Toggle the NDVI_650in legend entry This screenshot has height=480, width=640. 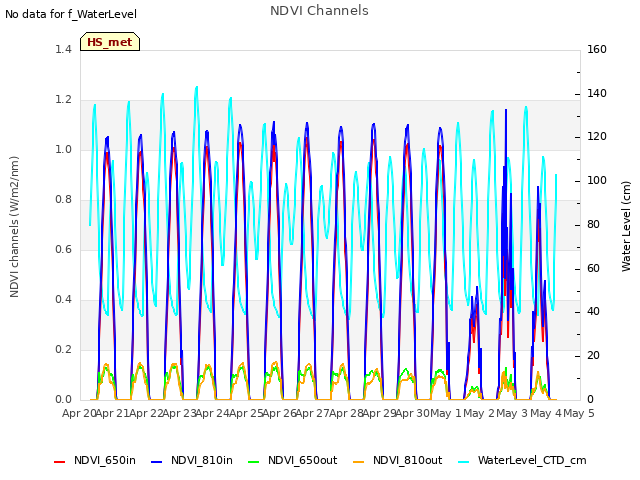click(95, 460)
